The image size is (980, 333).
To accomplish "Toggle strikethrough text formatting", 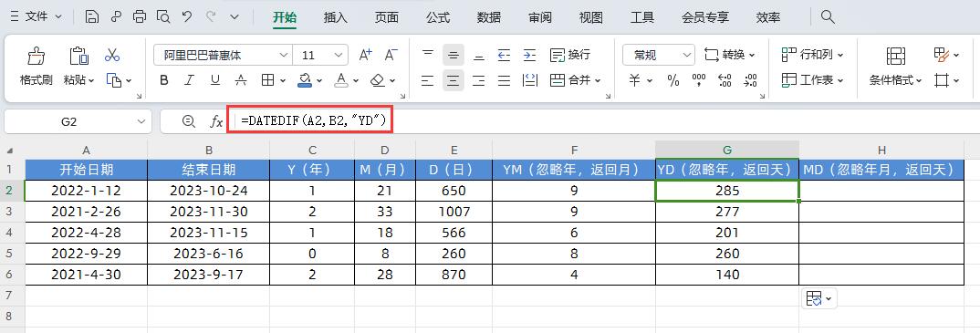I will [241, 80].
